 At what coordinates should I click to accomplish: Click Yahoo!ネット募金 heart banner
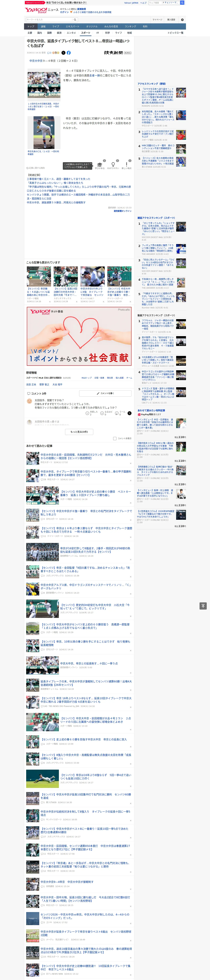click(79, 336)
